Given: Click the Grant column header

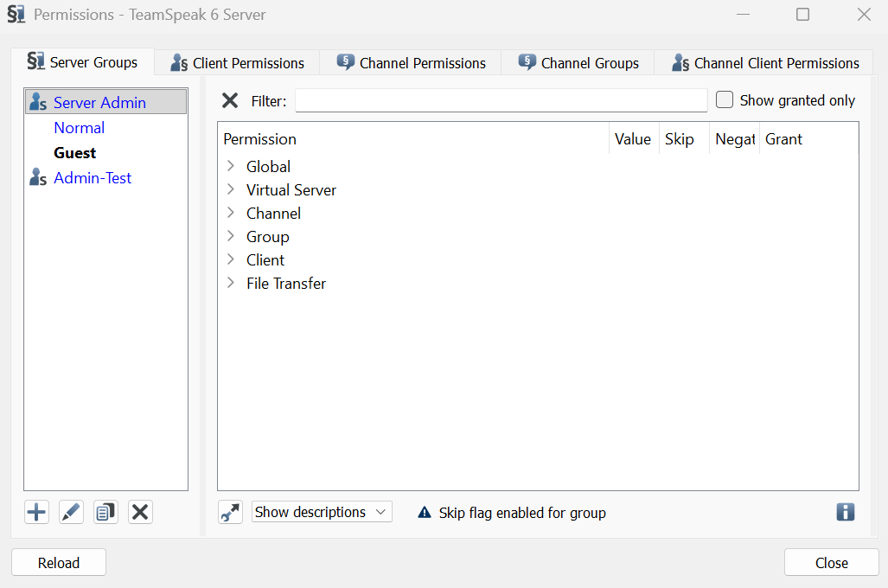Looking at the screenshot, I should point(809,139).
